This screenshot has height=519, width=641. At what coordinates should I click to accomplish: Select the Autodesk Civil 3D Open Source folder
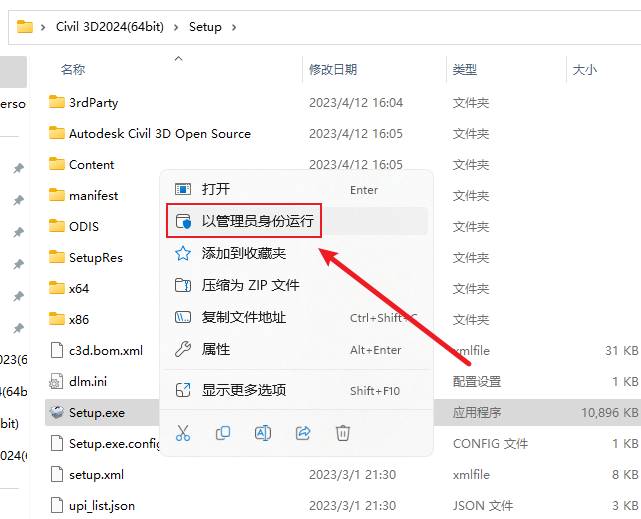pos(160,134)
